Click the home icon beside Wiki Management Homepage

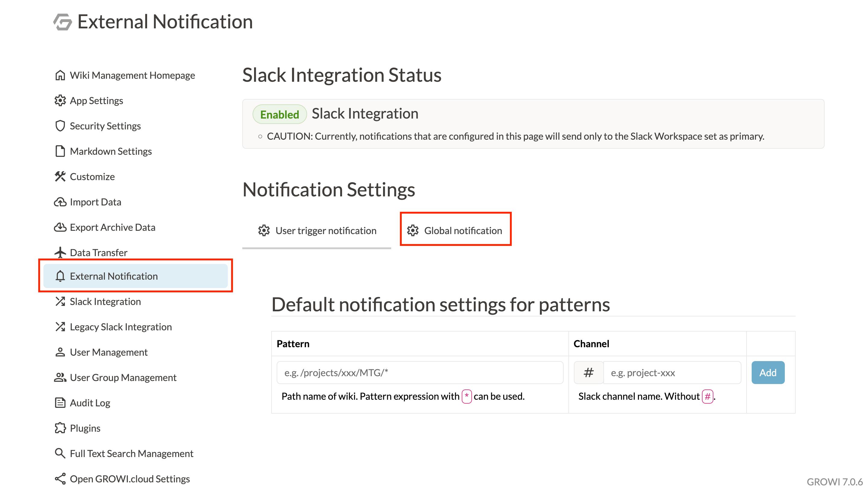tap(60, 75)
